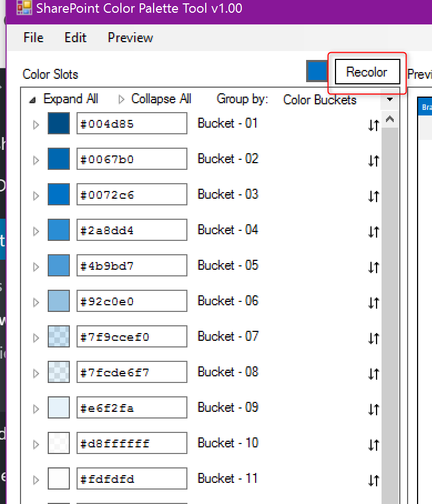
Task: Click the scroll up arrow of Color Slots list
Action: [x=390, y=119]
